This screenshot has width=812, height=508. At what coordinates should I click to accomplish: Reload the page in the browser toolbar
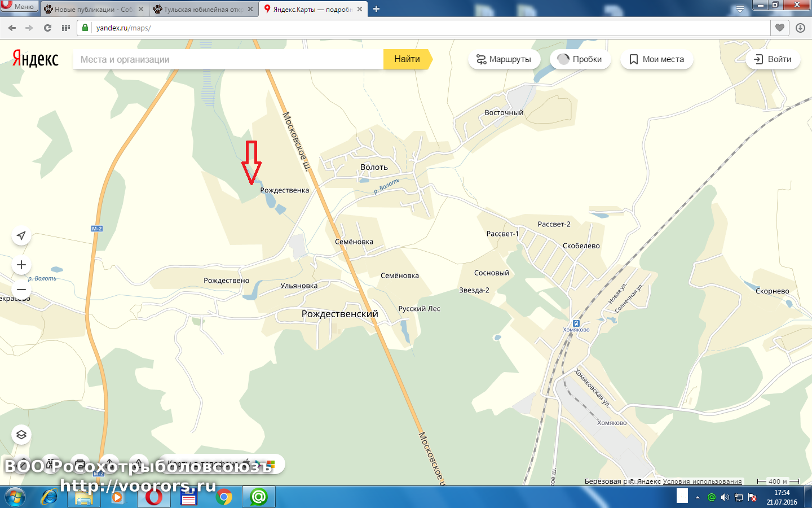[x=47, y=28]
